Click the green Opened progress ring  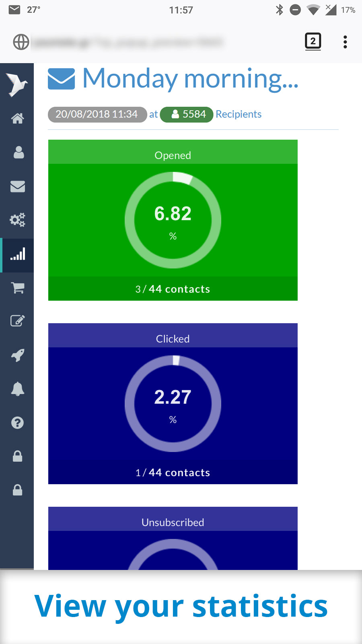tap(173, 220)
